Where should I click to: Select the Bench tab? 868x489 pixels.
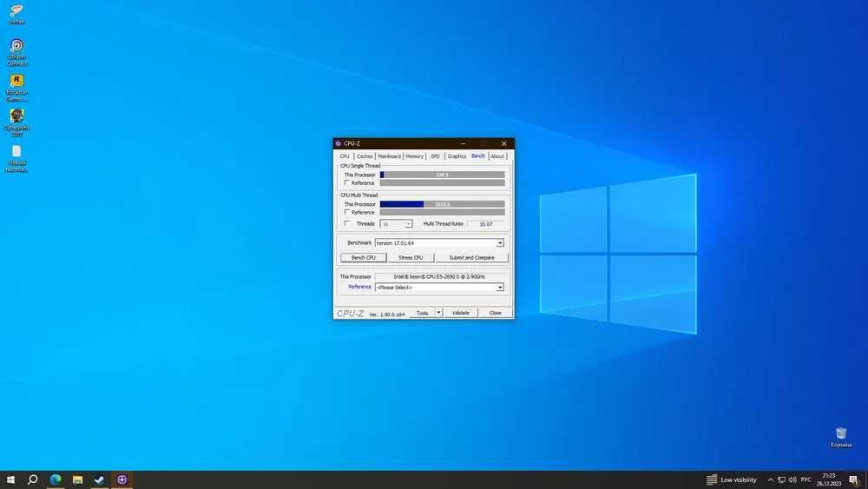477,155
